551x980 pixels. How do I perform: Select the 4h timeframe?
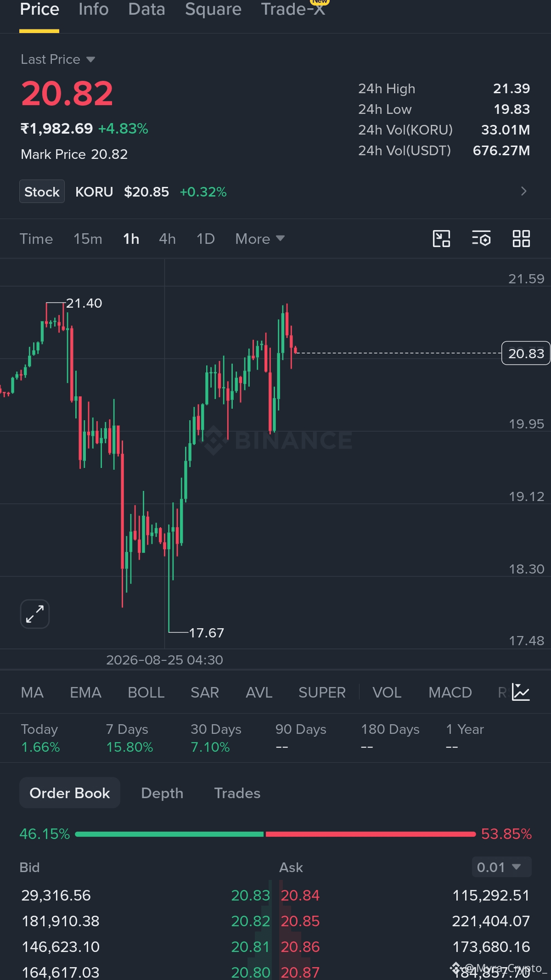pyautogui.click(x=167, y=239)
